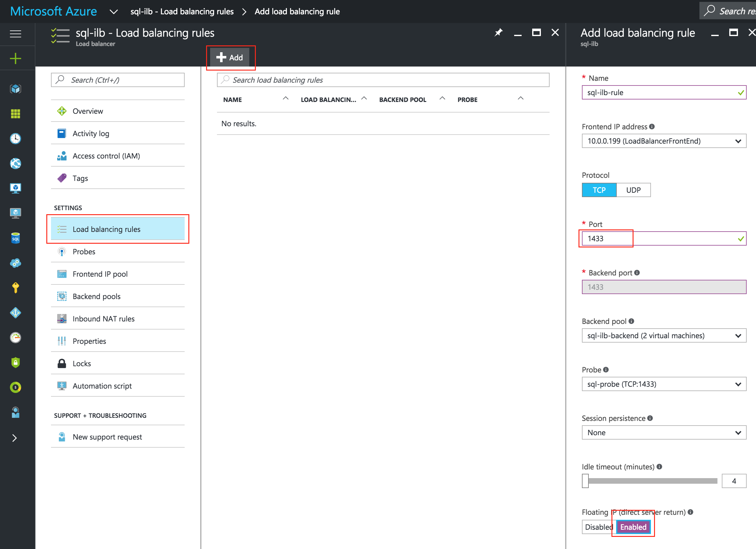Open Properties menu item

(x=118, y=341)
